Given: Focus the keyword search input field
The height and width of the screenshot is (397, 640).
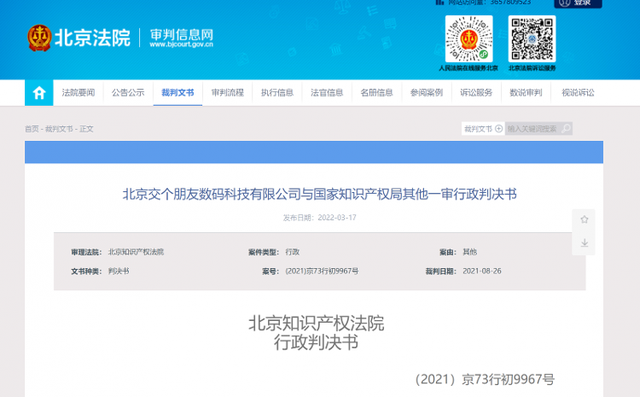Looking at the screenshot, I should click(x=533, y=129).
